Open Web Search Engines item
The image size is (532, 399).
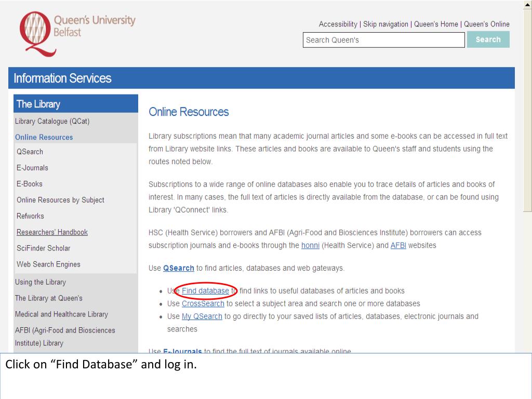[x=48, y=264]
